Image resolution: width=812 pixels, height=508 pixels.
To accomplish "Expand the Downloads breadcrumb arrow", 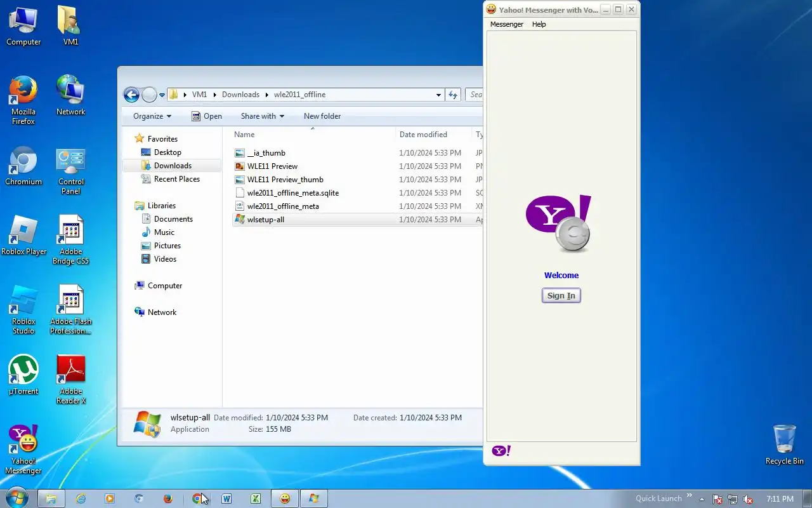I will tap(266, 95).
